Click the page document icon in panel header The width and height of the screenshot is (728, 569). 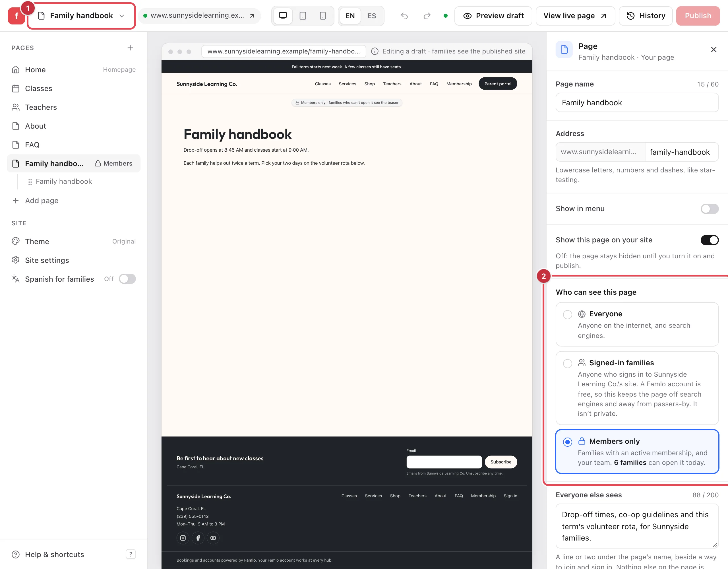pos(564,50)
